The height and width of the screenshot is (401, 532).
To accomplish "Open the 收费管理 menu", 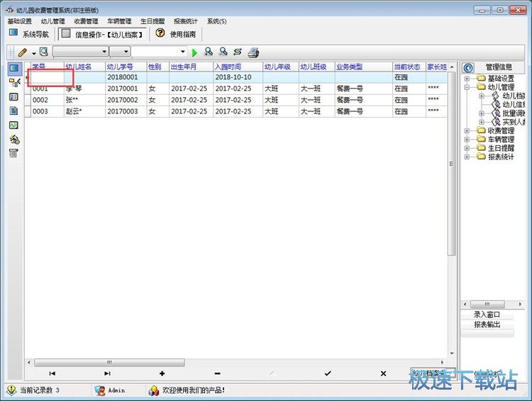I will coord(86,21).
